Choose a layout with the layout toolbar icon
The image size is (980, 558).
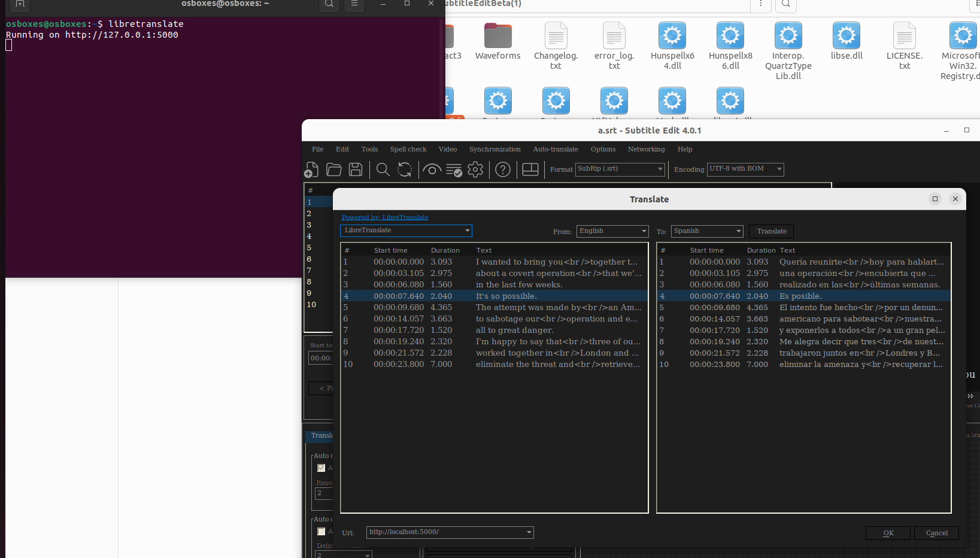click(x=530, y=169)
